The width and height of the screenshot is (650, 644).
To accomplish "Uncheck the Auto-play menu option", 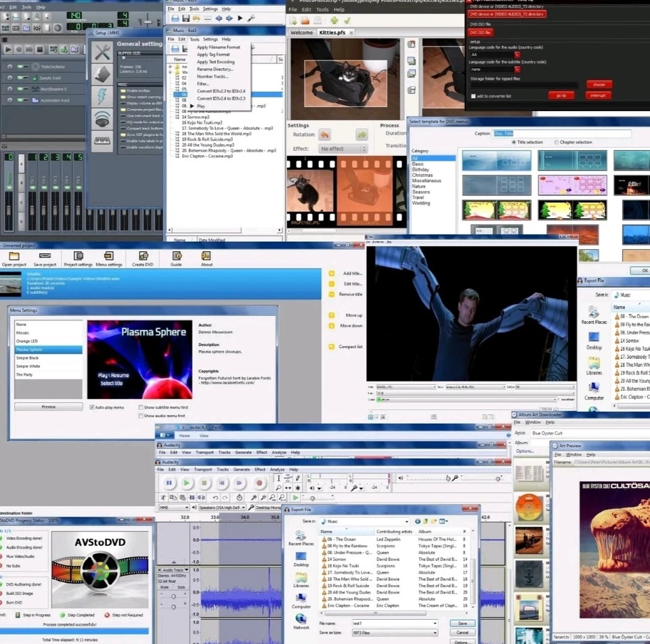I will click(91, 407).
